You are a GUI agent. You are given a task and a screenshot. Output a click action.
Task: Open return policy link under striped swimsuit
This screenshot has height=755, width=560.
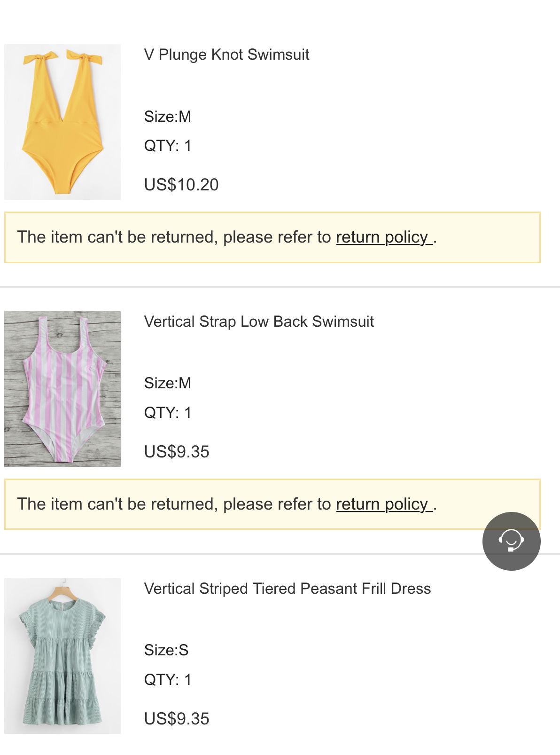coord(383,504)
